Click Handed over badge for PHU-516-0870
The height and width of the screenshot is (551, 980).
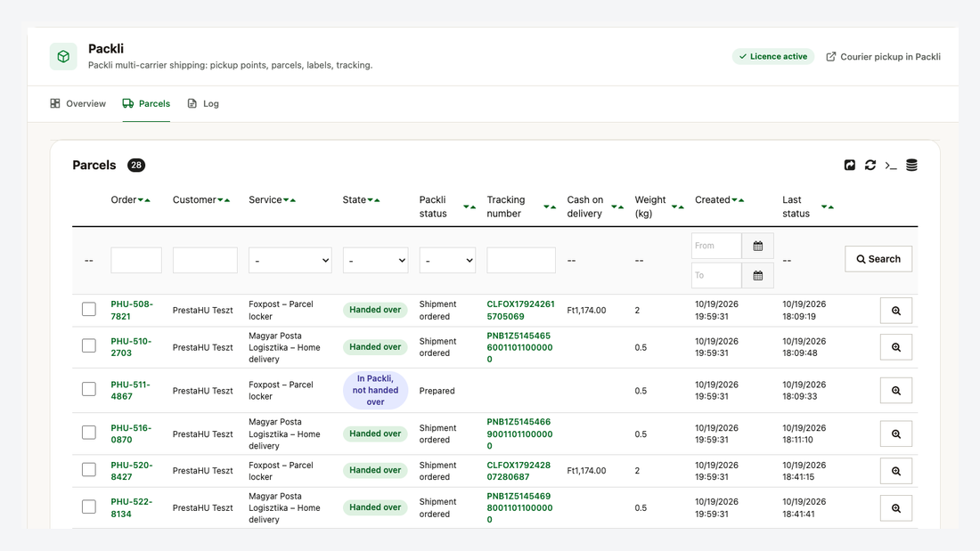[x=375, y=434]
